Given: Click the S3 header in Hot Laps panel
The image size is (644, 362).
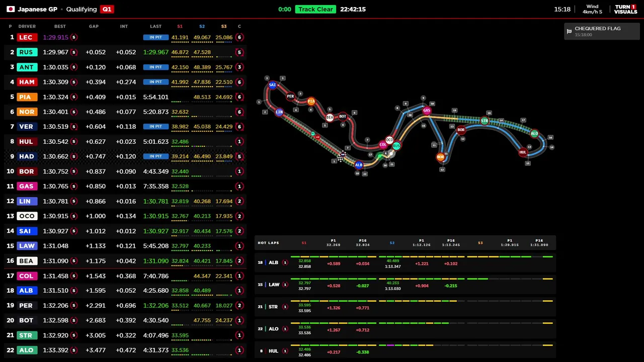Looking at the screenshot, I should tap(480, 243).
